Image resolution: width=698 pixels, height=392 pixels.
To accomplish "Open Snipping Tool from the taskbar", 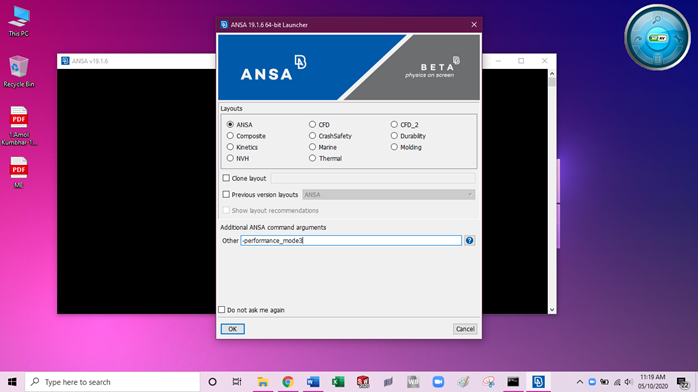I will (x=488, y=382).
